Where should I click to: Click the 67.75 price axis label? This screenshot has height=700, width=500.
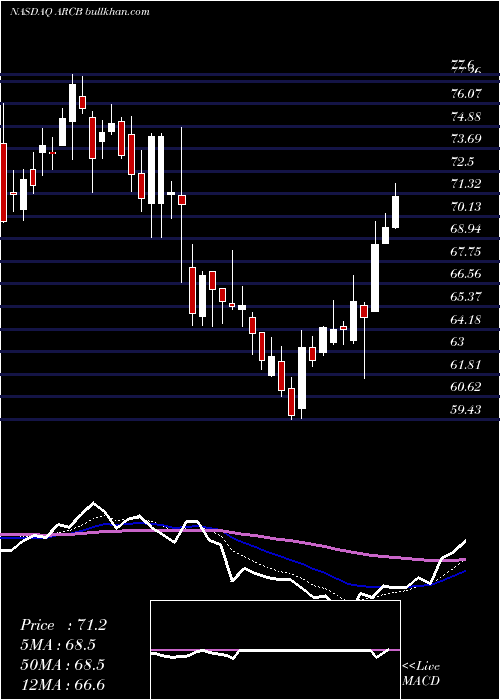coord(467,252)
